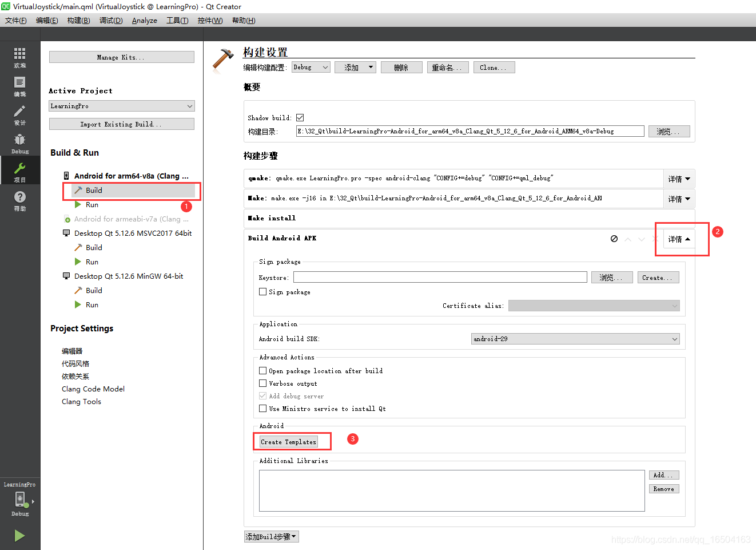
Task: Open the 编辑(E) Edit menu
Action: coord(47,20)
